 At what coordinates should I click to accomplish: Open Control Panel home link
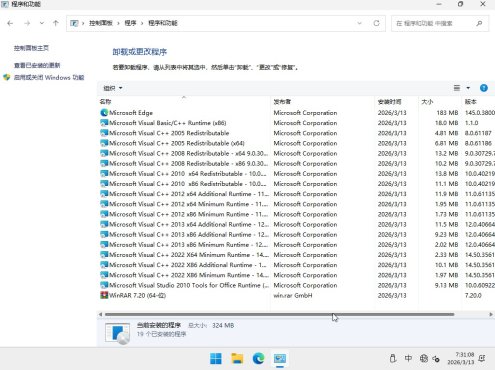click(x=31, y=48)
